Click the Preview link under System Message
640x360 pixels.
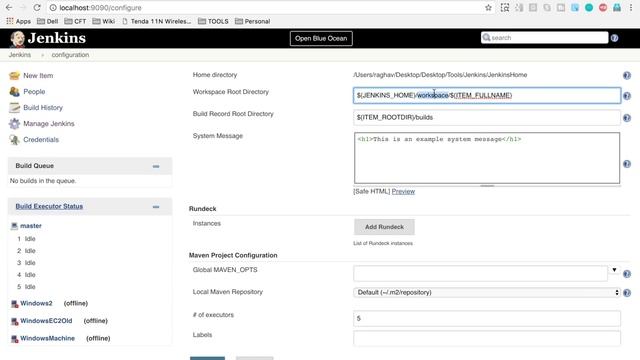point(403,191)
